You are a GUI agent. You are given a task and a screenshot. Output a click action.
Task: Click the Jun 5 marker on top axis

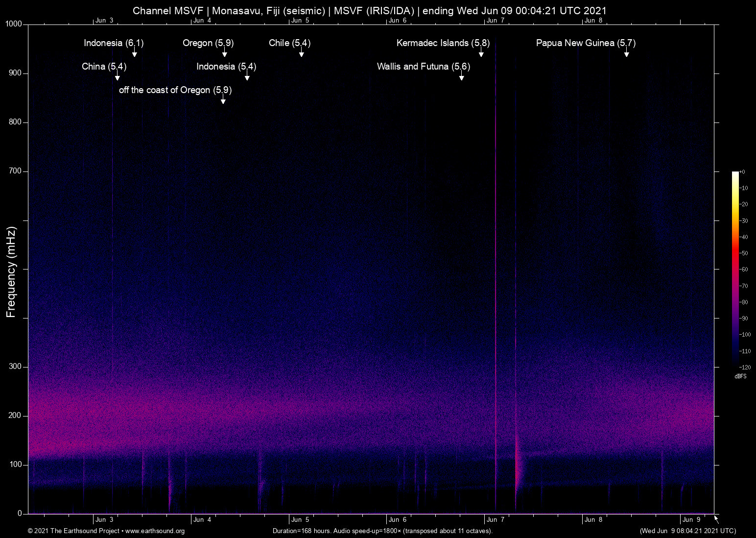300,20
